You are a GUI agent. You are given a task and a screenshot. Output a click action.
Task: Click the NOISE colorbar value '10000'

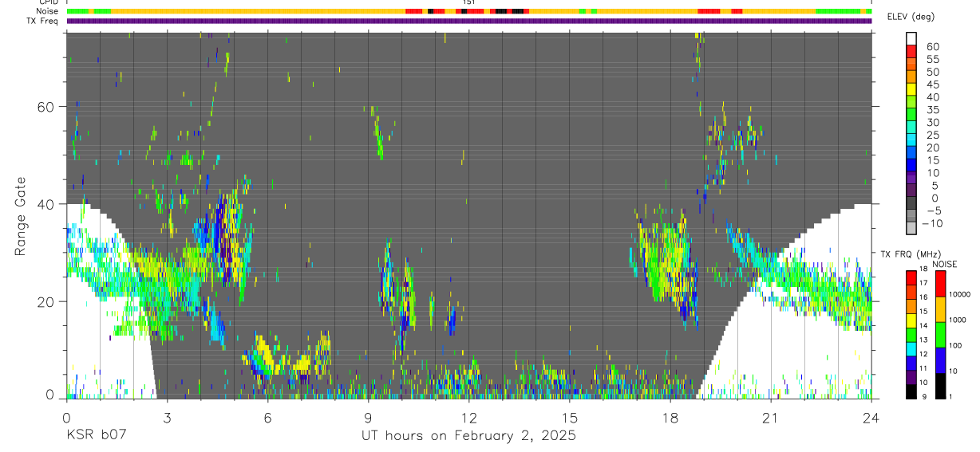pyautogui.click(x=960, y=294)
